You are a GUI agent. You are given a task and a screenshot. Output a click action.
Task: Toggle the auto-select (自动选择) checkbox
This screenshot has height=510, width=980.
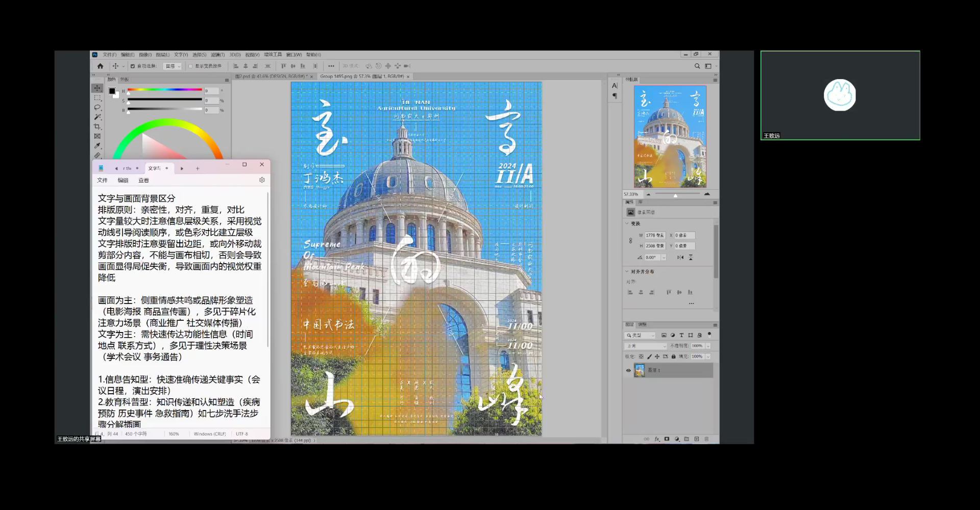133,66
